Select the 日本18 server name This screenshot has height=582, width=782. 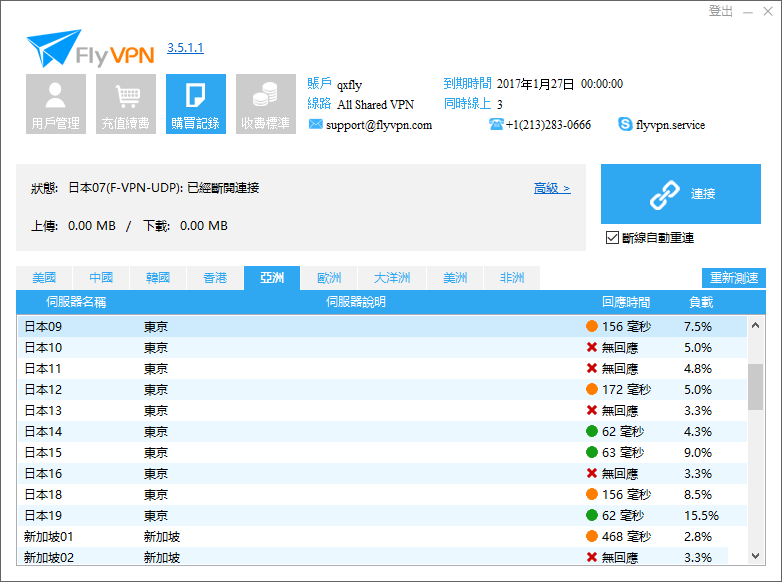(43, 495)
